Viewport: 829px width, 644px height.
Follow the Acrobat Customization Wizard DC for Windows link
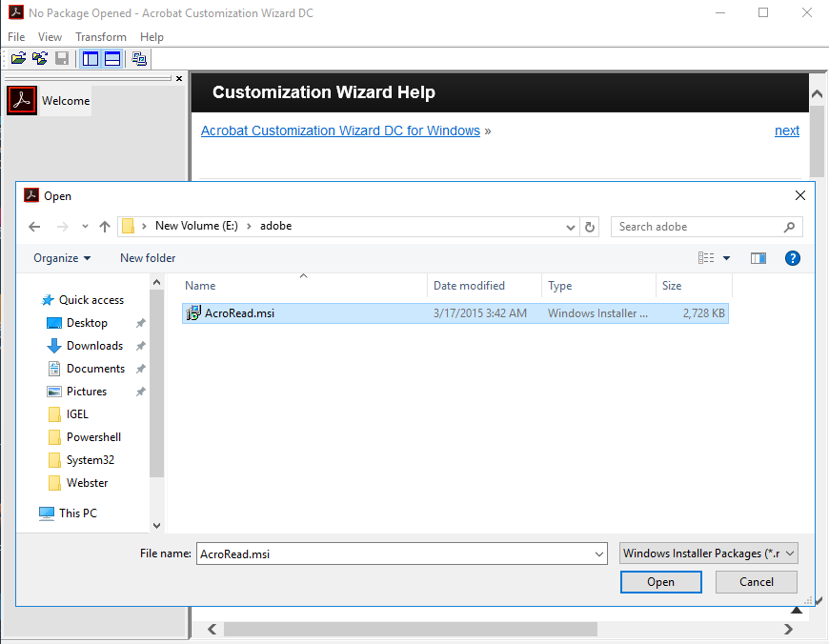coord(340,131)
